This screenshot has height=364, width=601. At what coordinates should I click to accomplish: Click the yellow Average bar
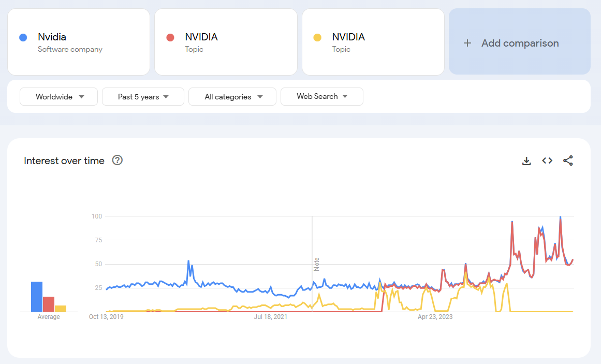pos(61,309)
